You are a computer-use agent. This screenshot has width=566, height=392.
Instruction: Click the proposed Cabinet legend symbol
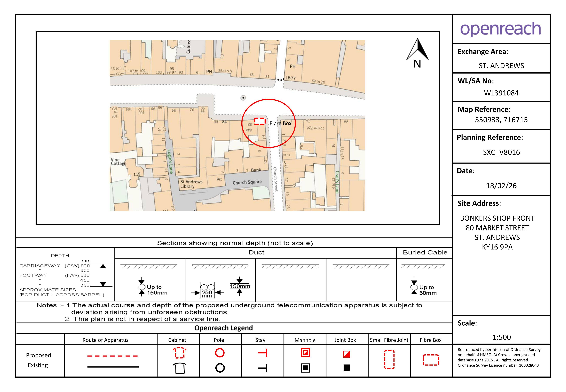point(180,353)
